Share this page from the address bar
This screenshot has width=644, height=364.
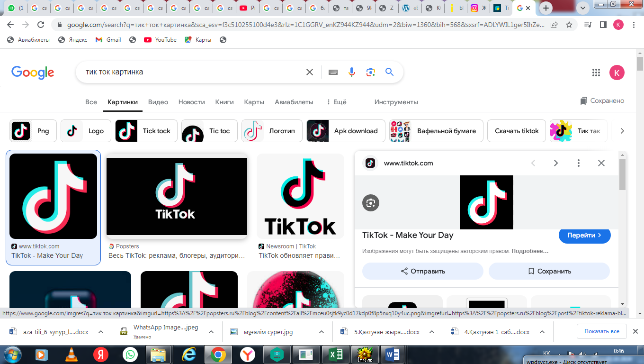point(554,25)
